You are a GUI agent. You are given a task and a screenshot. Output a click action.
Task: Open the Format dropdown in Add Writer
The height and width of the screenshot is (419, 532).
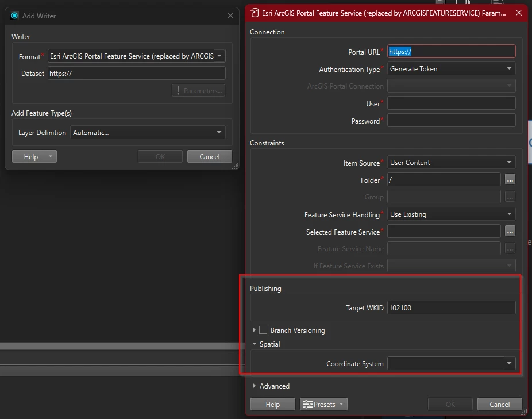pyautogui.click(x=136, y=56)
